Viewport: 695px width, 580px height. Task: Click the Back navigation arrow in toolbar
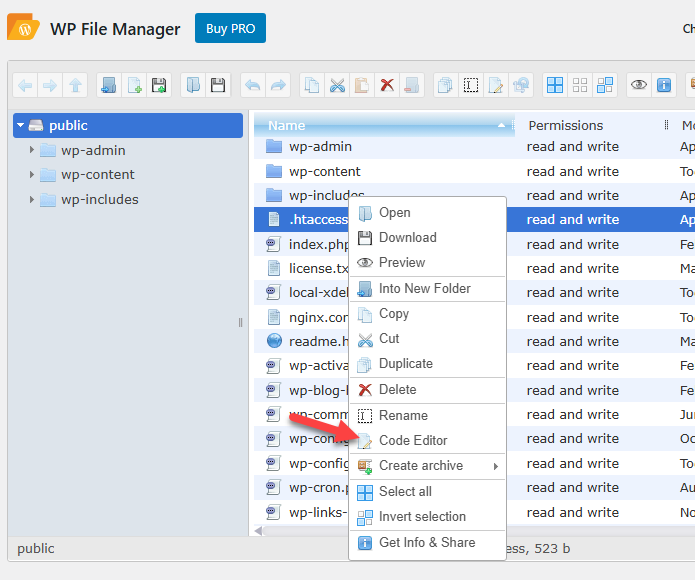[25, 85]
